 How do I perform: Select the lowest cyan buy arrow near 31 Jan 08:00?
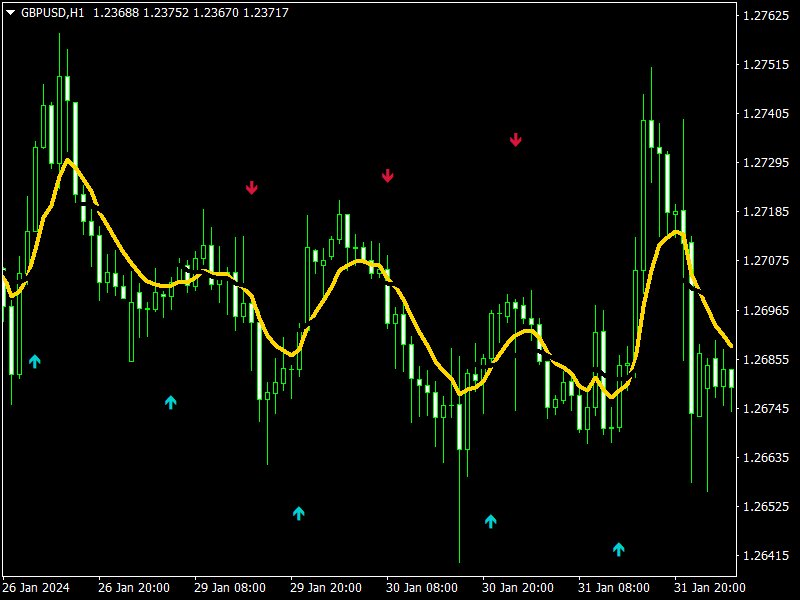point(618,549)
